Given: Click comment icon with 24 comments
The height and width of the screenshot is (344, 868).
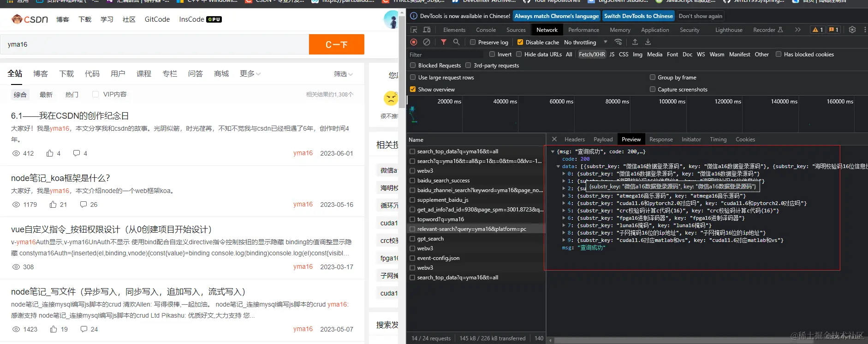Looking at the screenshot, I should (x=84, y=329).
